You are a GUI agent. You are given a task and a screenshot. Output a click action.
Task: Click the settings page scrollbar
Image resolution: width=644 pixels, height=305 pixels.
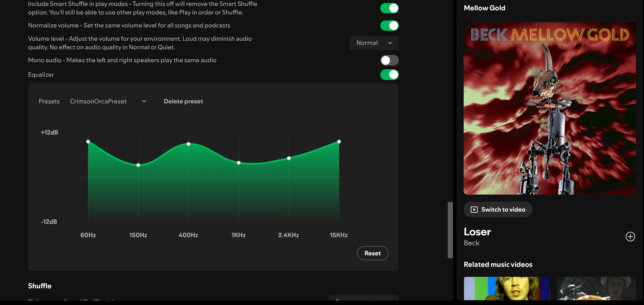(x=450, y=230)
